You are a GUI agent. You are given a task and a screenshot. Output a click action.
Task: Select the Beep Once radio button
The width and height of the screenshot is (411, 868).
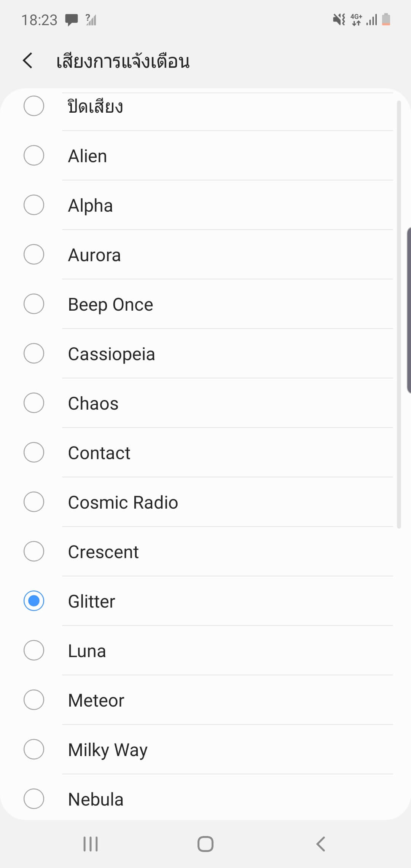click(x=34, y=304)
